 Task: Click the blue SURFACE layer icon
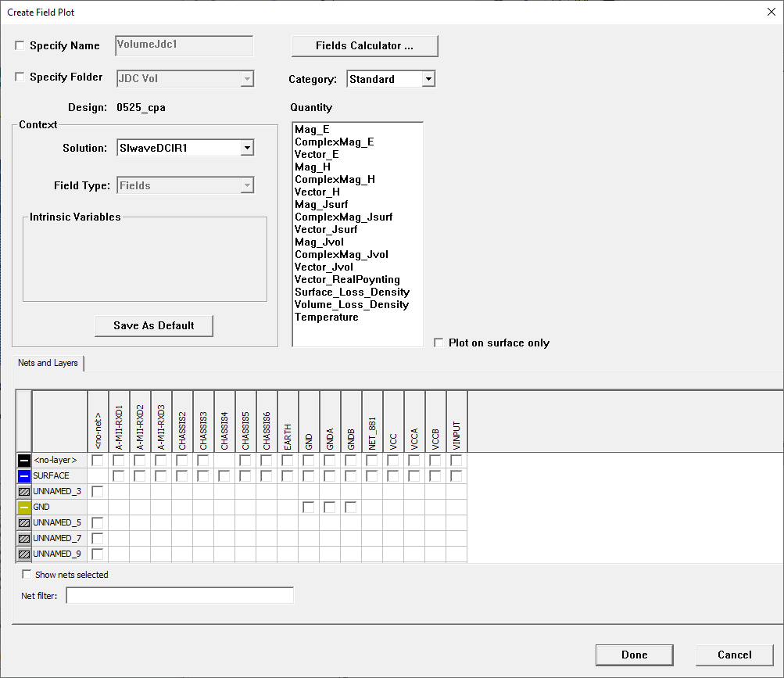(x=23, y=475)
